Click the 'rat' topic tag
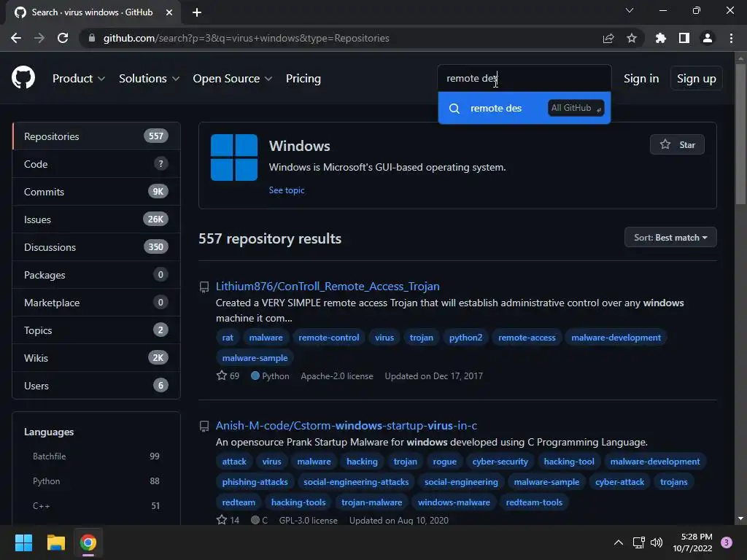Image resolution: width=747 pixels, height=560 pixels. (228, 338)
